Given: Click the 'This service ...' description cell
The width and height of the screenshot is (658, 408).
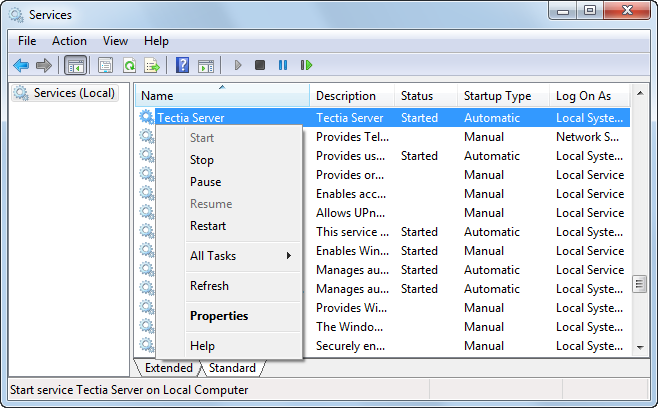Looking at the screenshot, I should 352,232.
